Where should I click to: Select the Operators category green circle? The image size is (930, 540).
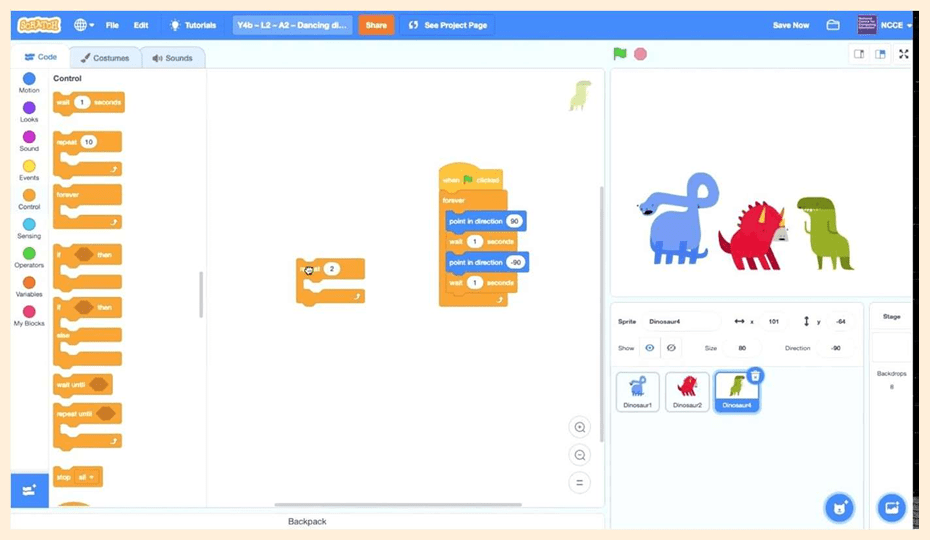(x=29, y=254)
